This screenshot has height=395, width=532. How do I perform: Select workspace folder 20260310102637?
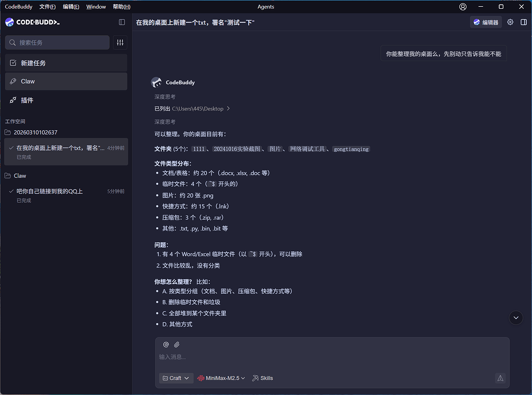point(36,132)
